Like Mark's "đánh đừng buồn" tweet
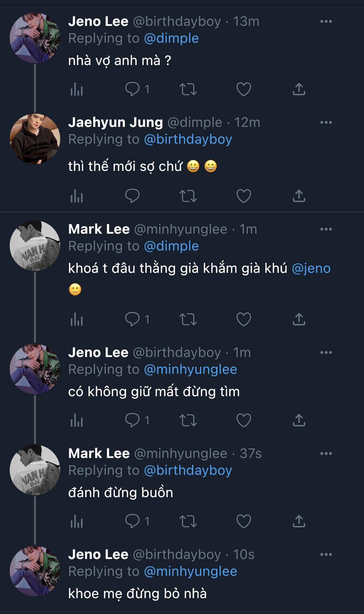 (x=244, y=521)
